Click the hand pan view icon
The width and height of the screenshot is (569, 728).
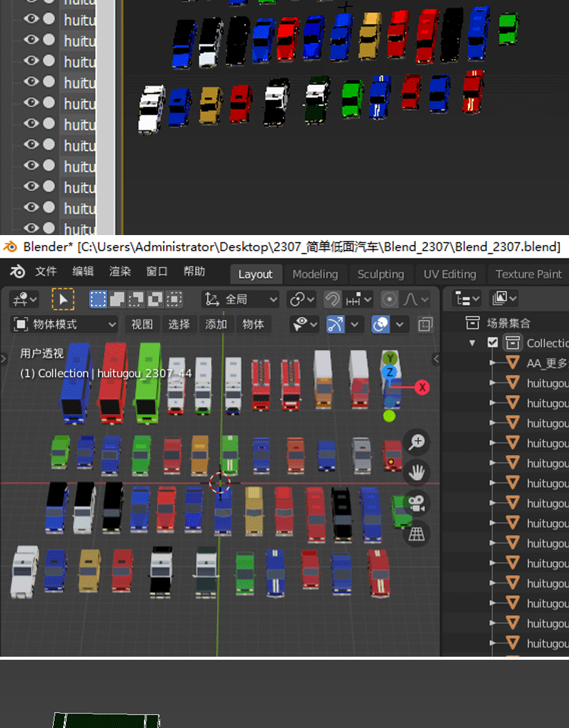[417, 472]
